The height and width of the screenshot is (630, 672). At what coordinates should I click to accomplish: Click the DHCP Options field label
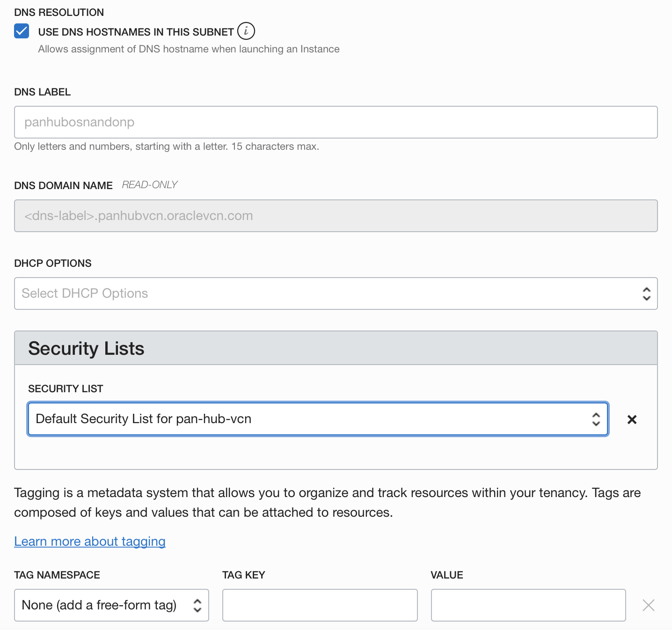pyautogui.click(x=53, y=264)
